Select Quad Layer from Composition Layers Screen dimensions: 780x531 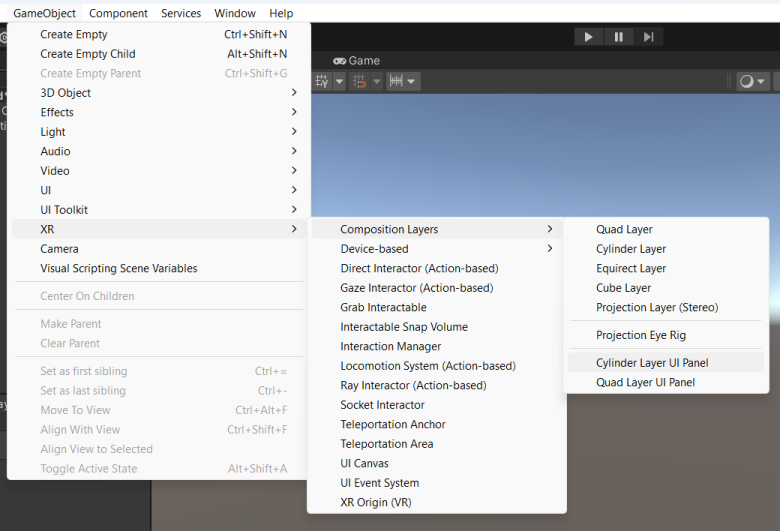click(x=624, y=230)
